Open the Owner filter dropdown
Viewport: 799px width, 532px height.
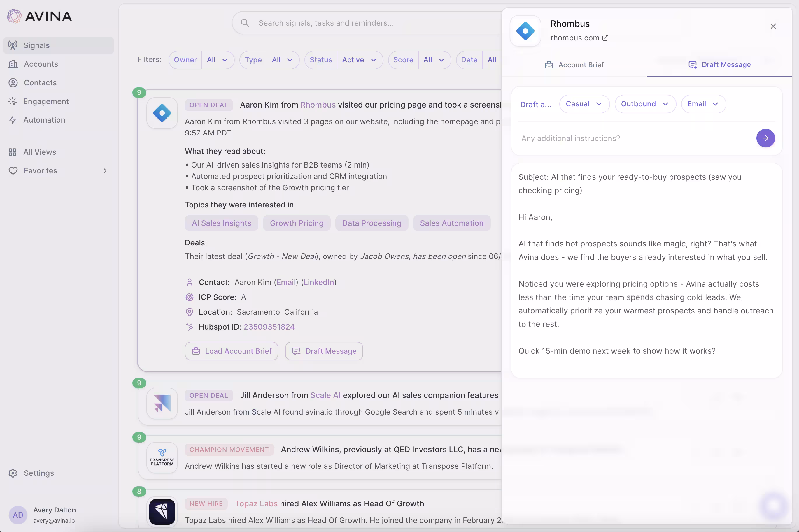(201, 60)
